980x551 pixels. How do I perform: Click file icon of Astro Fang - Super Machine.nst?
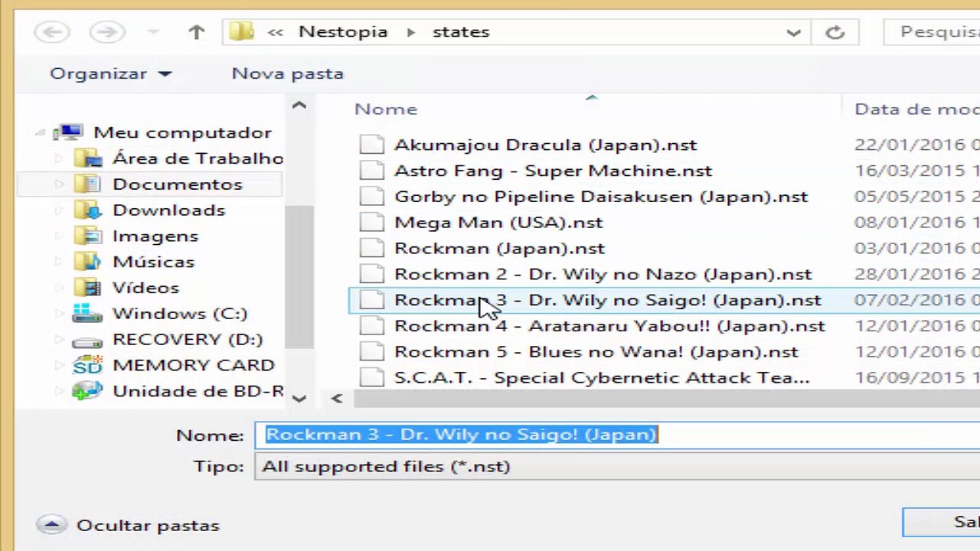click(371, 171)
